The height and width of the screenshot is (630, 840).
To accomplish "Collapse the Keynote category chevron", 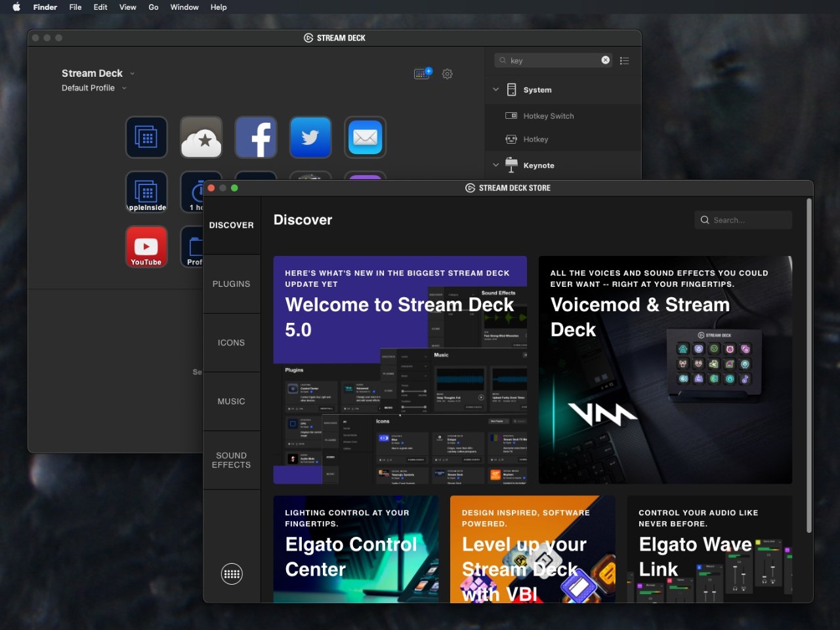I will tap(495, 165).
